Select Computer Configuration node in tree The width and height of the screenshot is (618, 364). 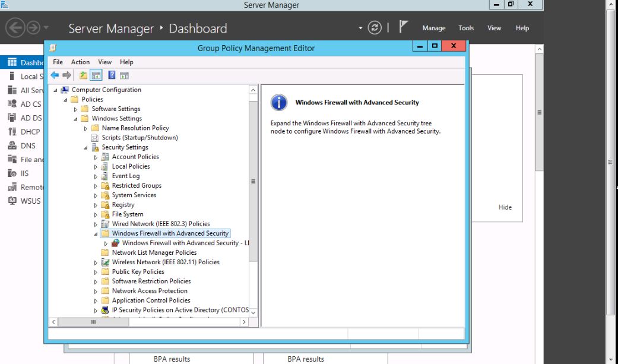tap(106, 90)
